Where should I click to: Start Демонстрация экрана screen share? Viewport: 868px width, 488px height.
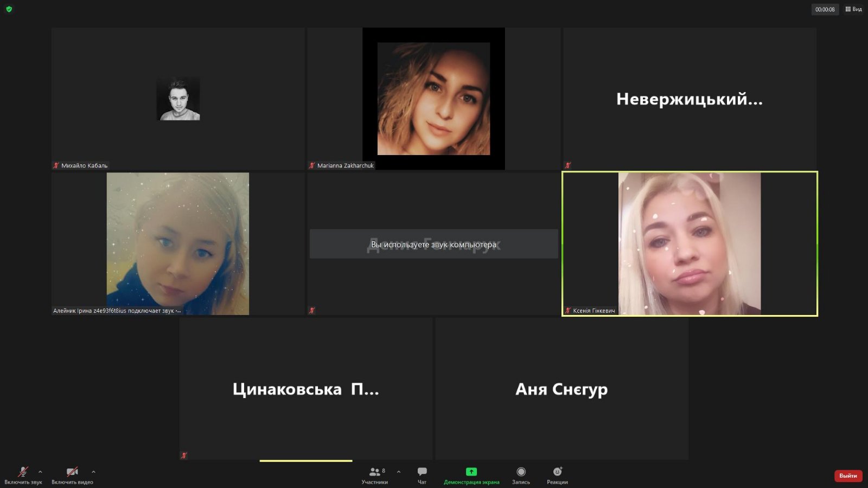(471, 476)
